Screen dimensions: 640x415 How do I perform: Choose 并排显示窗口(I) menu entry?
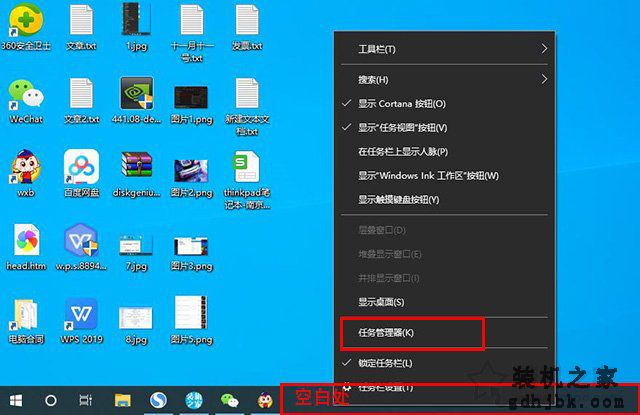coord(444,278)
